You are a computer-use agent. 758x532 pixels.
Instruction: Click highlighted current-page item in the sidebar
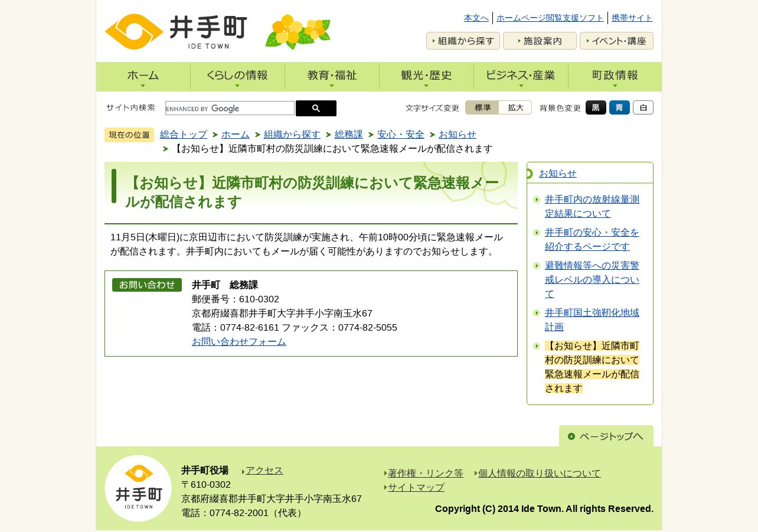[592, 367]
